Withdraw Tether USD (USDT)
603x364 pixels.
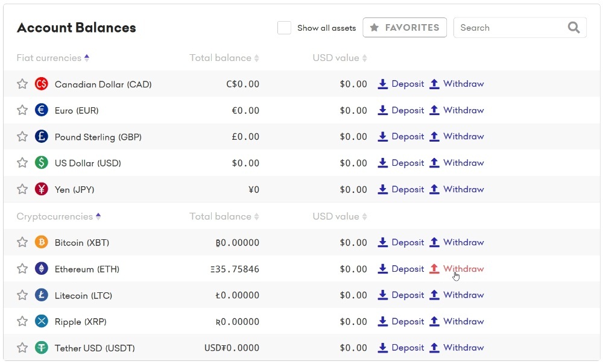click(456, 348)
